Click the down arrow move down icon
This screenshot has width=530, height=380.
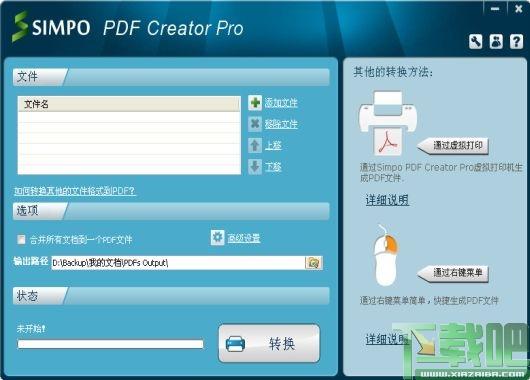pyautogui.click(x=255, y=167)
